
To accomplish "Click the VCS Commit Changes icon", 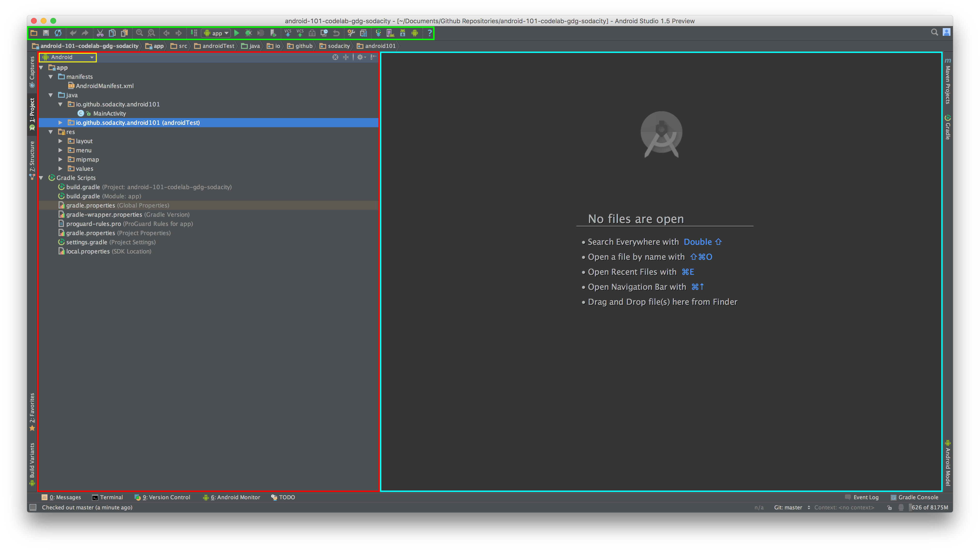I will 300,33.
